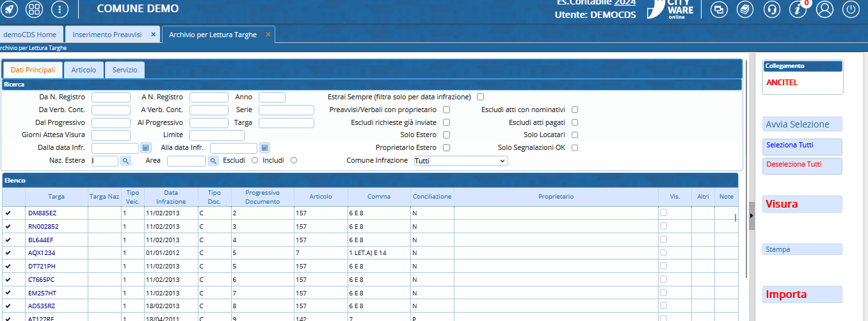The height and width of the screenshot is (321, 868).
Task: Open the three-dot more options menu
Action: 60,9
